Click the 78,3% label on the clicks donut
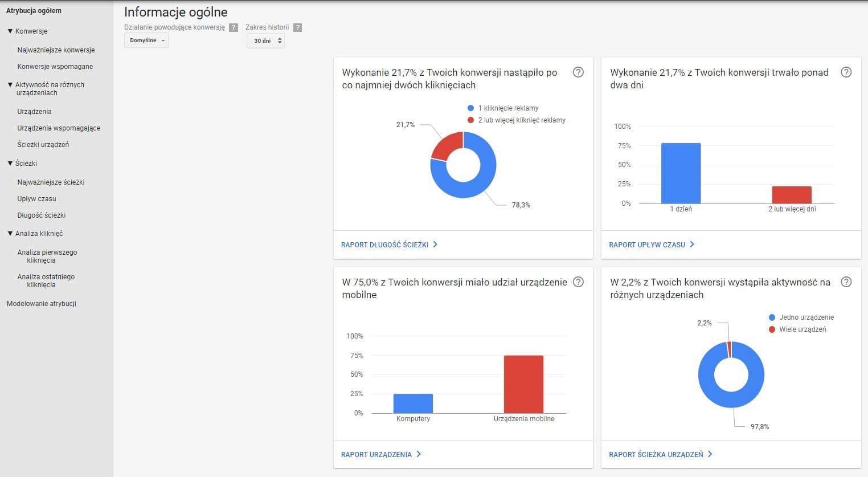This screenshot has width=868, height=477. (x=521, y=205)
